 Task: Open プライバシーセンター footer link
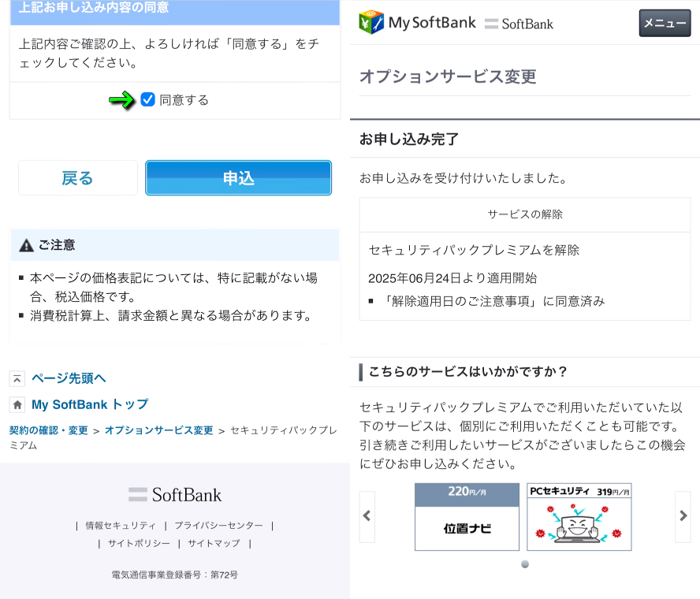218,526
